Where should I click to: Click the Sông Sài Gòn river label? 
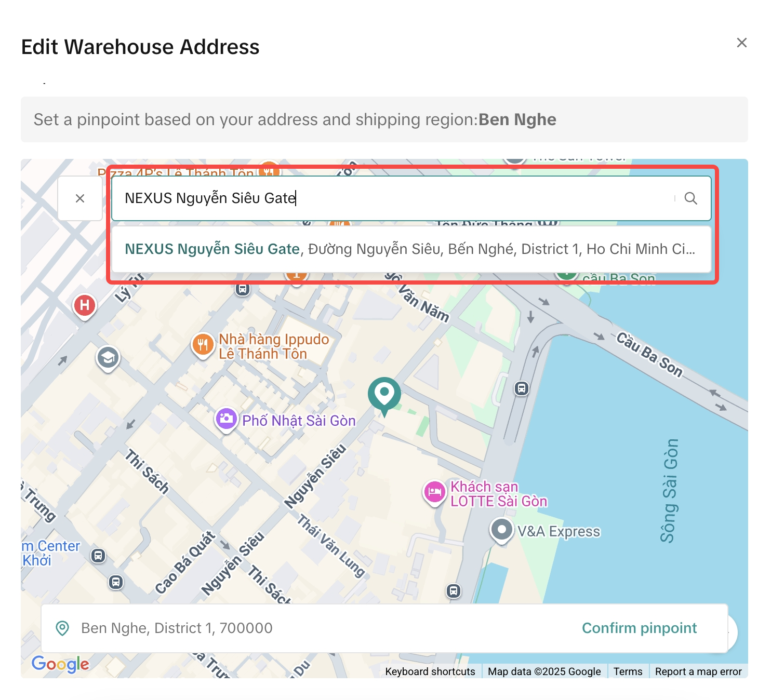point(669,491)
